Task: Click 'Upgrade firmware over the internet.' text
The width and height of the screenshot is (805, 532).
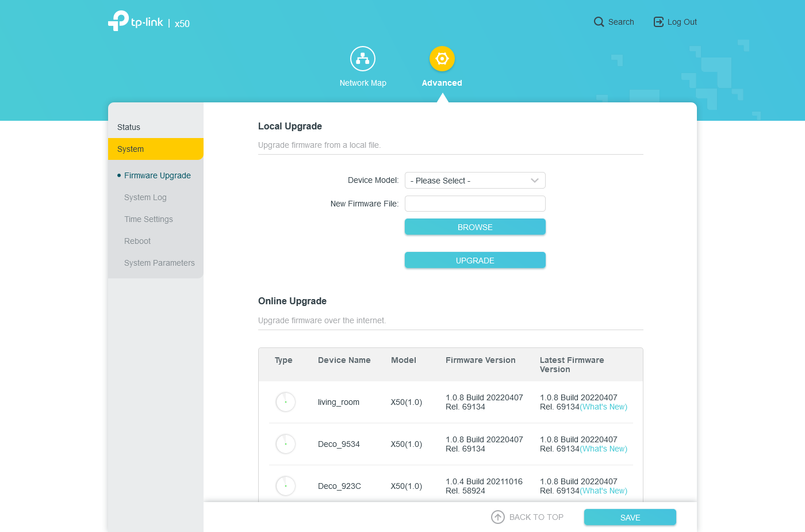Action: pos(322,320)
